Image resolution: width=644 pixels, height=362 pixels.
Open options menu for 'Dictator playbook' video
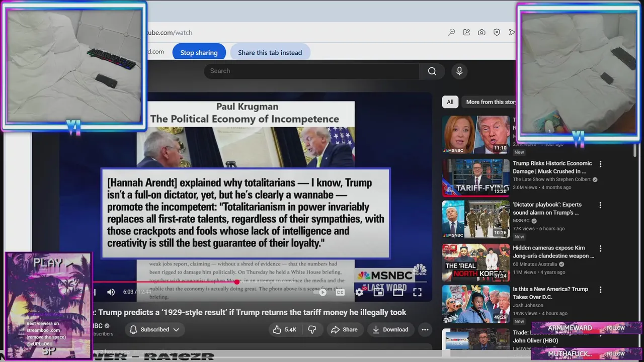tap(600, 205)
